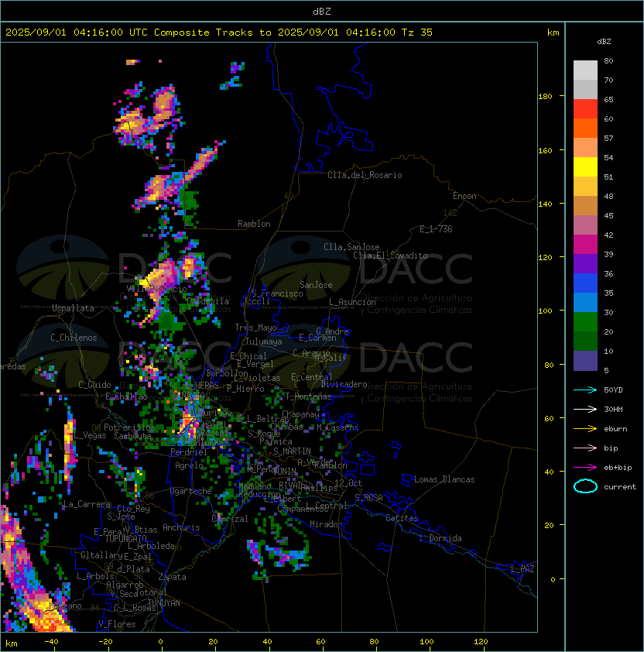644x652 pixels.
Task: Pick the magenta 42-39 dBZ swatch
Action: pyautogui.click(x=585, y=245)
